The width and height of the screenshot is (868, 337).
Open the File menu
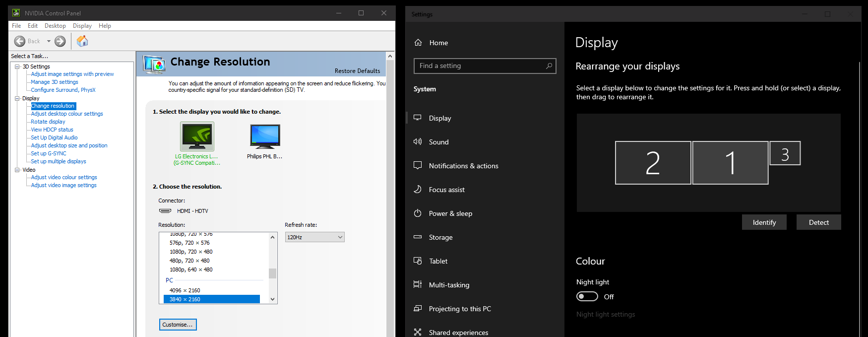pos(16,26)
